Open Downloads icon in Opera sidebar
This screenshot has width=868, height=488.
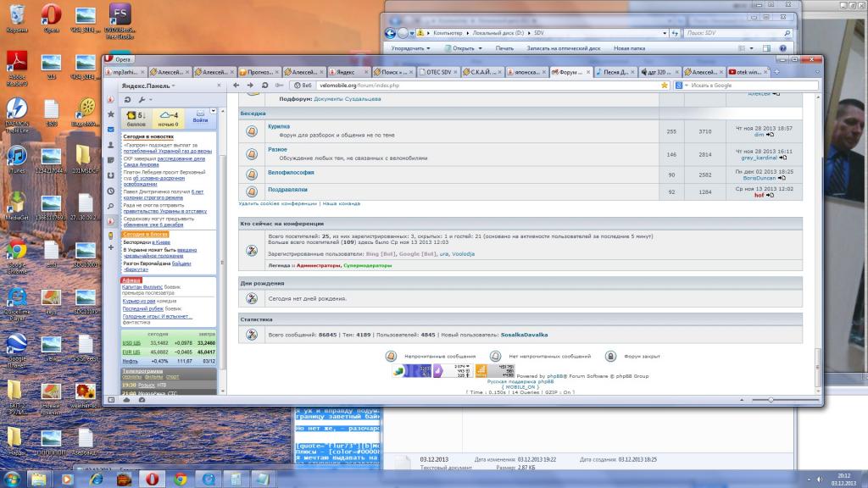[x=111, y=175]
